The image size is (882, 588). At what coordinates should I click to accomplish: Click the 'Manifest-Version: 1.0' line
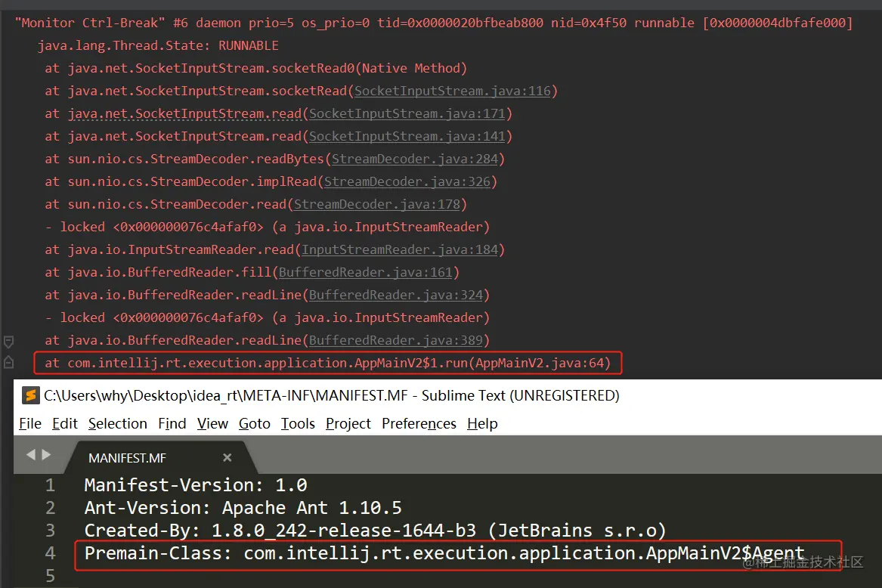click(196, 485)
